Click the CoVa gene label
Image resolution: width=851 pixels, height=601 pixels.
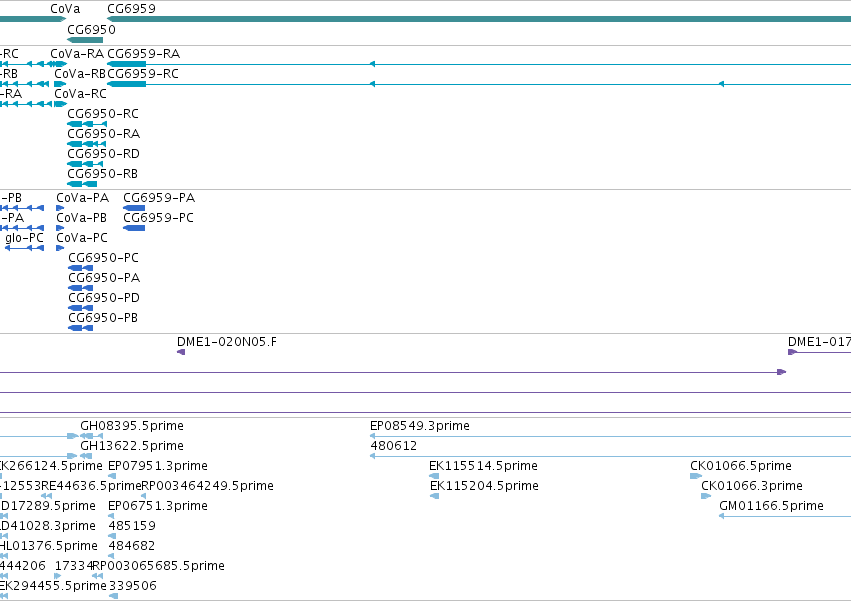[x=65, y=9]
